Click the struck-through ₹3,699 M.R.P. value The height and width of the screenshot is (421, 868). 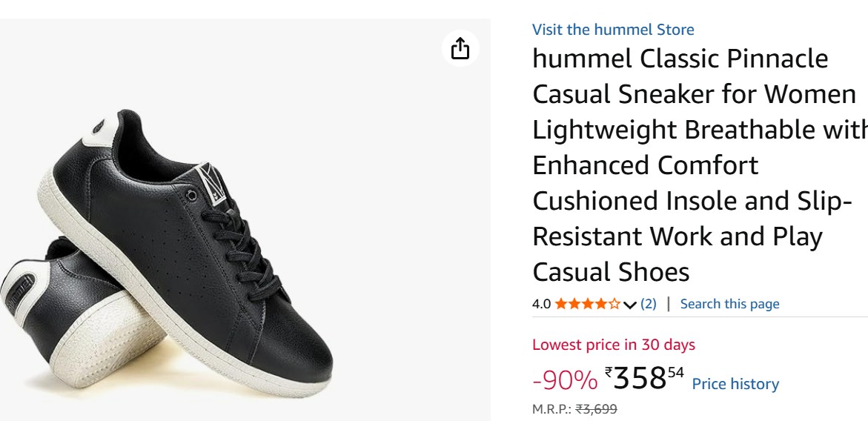point(596,409)
